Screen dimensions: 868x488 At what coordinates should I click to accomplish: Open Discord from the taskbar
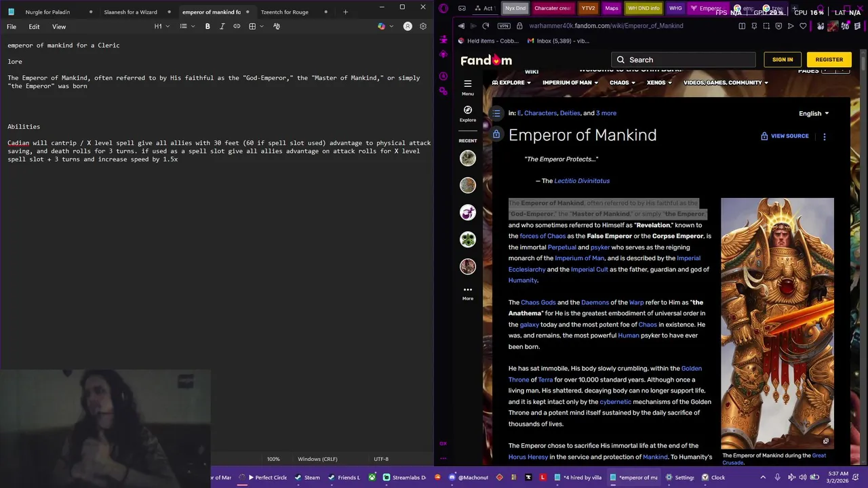click(468, 477)
